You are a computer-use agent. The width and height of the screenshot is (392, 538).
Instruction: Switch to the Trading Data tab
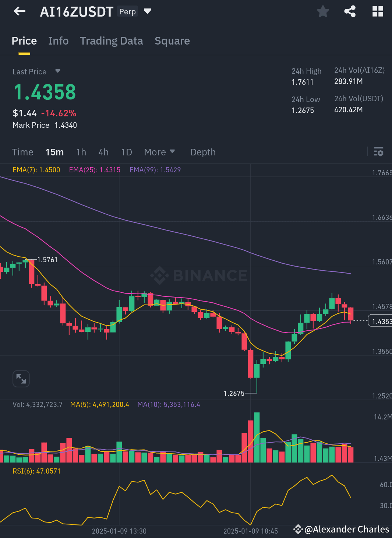[112, 41]
